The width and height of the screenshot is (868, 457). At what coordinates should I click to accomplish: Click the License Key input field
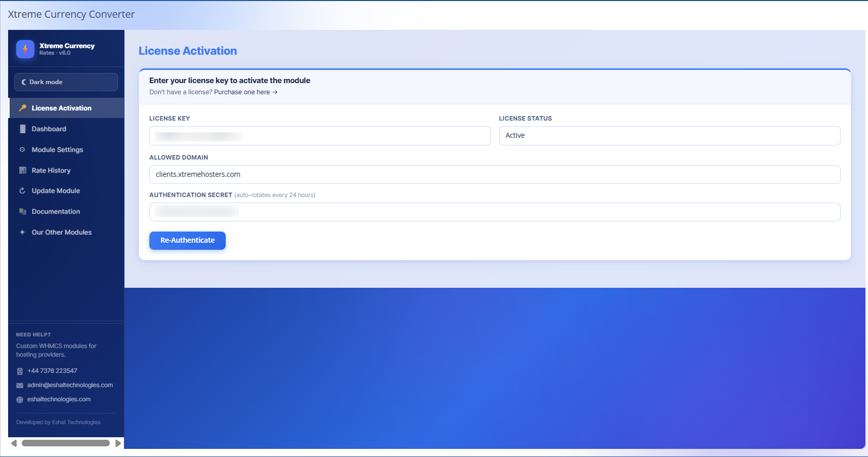(320, 136)
